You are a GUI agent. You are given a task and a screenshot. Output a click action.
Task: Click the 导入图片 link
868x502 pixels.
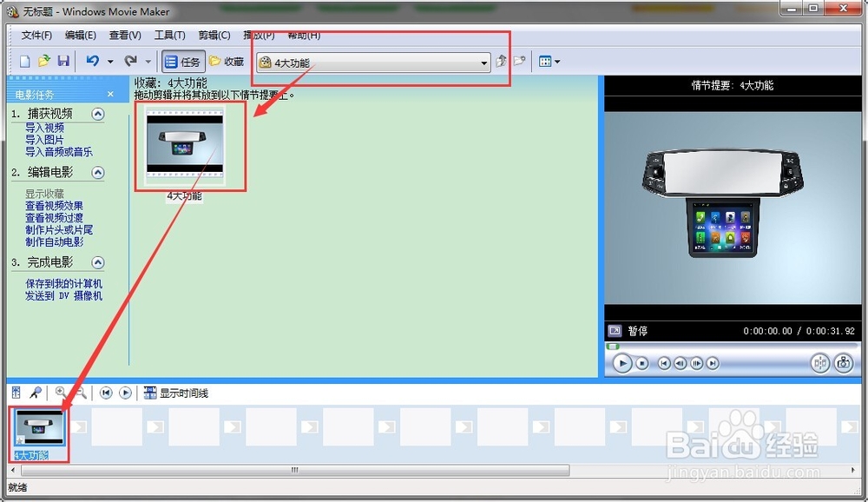(x=44, y=140)
